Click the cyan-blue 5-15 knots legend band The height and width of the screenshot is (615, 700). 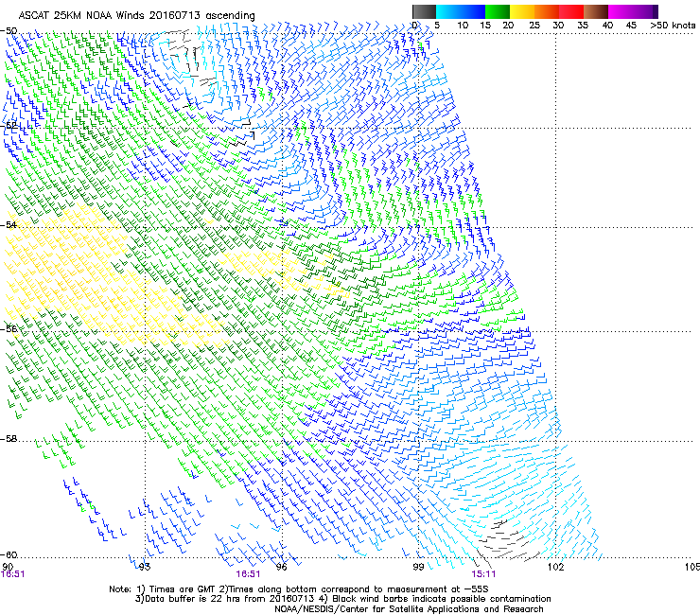point(461,11)
